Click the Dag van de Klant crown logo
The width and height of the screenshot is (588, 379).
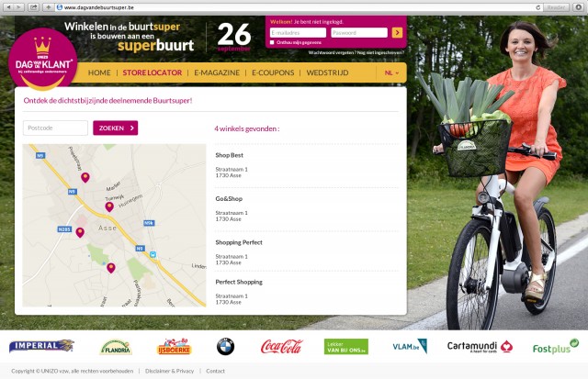43,59
